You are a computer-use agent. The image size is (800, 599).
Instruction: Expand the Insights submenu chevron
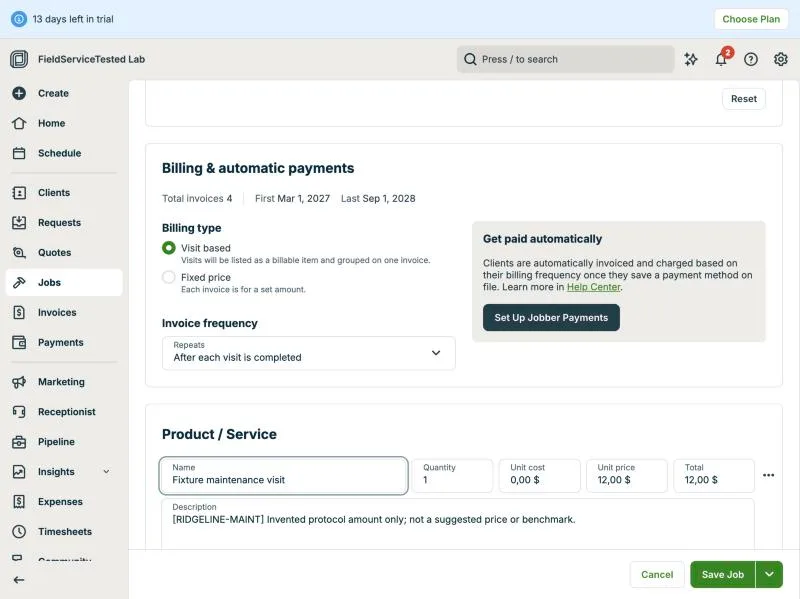[106, 472]
